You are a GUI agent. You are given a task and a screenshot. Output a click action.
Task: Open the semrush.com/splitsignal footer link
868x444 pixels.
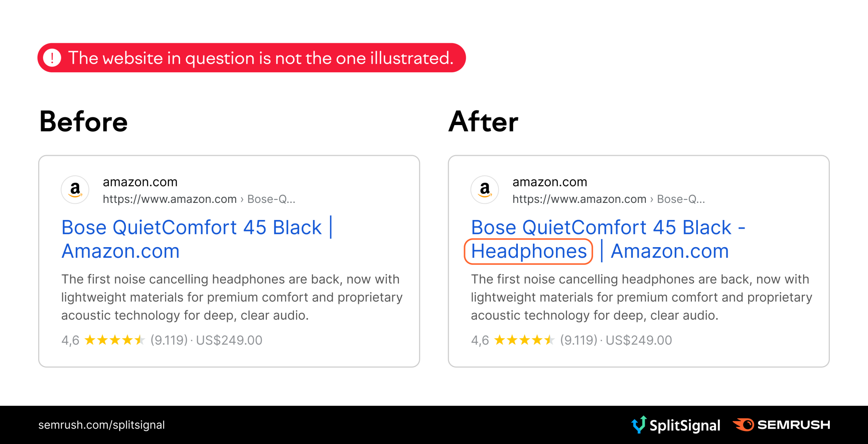[101, 425]
